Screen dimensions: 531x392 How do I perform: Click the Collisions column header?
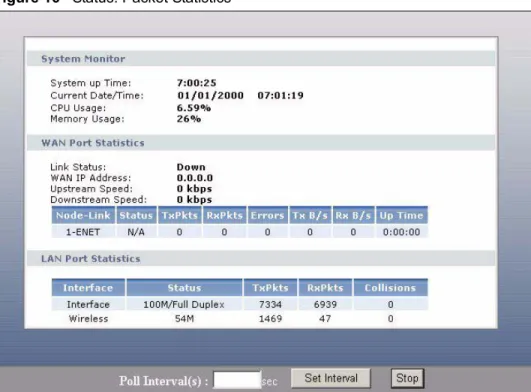click(390, 288)
